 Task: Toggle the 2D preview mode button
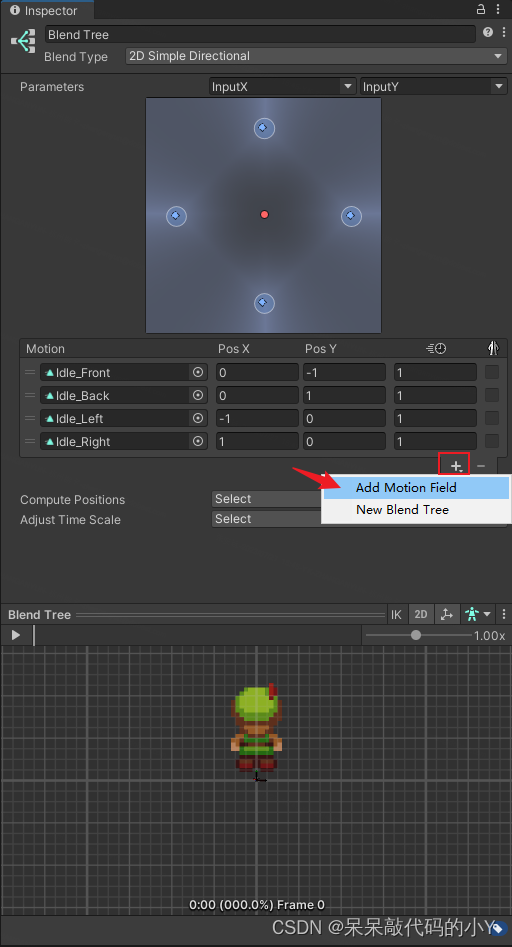click(x=421, y=614)
